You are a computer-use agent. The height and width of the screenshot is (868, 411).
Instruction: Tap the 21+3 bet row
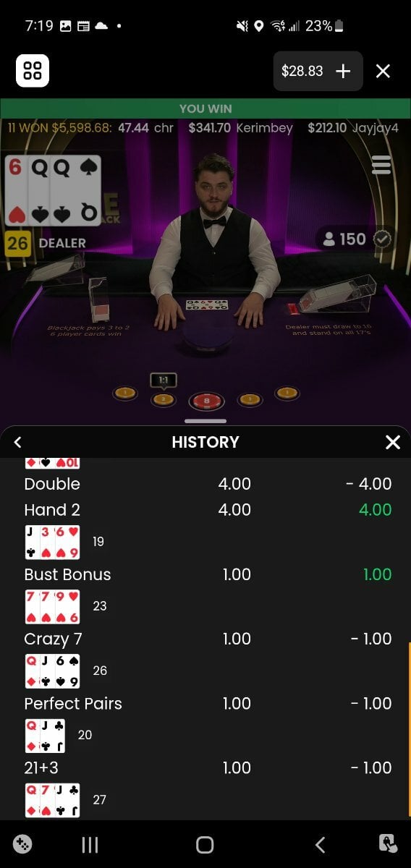[x=205, y=767]
